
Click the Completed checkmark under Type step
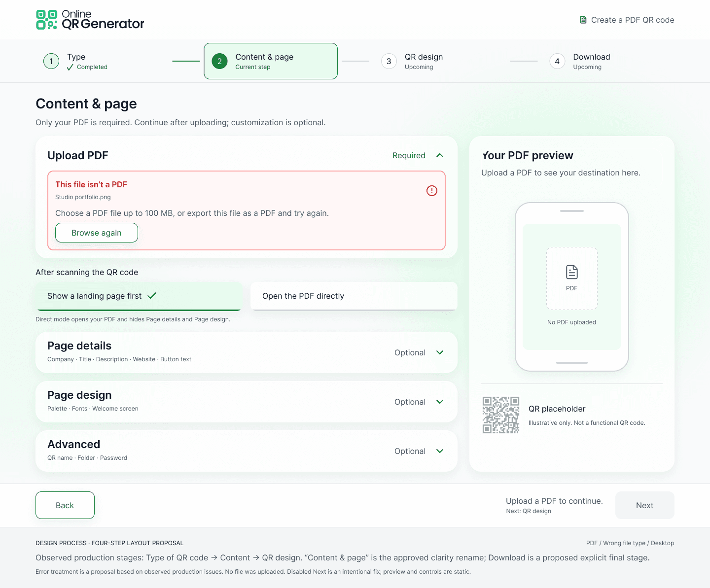(70, 67)
